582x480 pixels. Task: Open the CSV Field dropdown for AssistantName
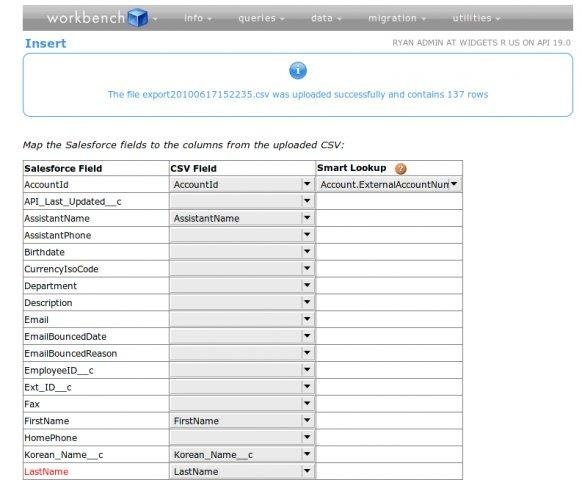click(x=242, y=218)
